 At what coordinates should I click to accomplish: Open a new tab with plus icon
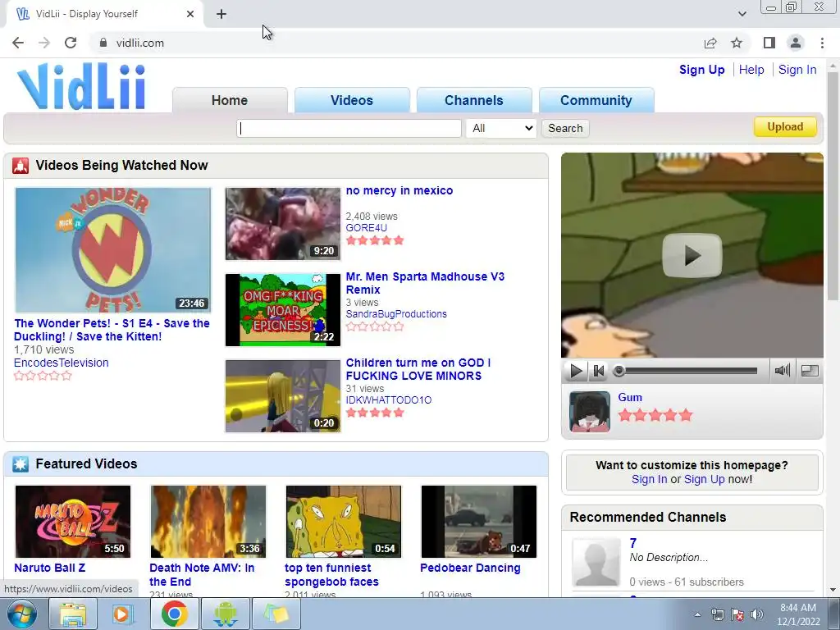pos(221,14)
